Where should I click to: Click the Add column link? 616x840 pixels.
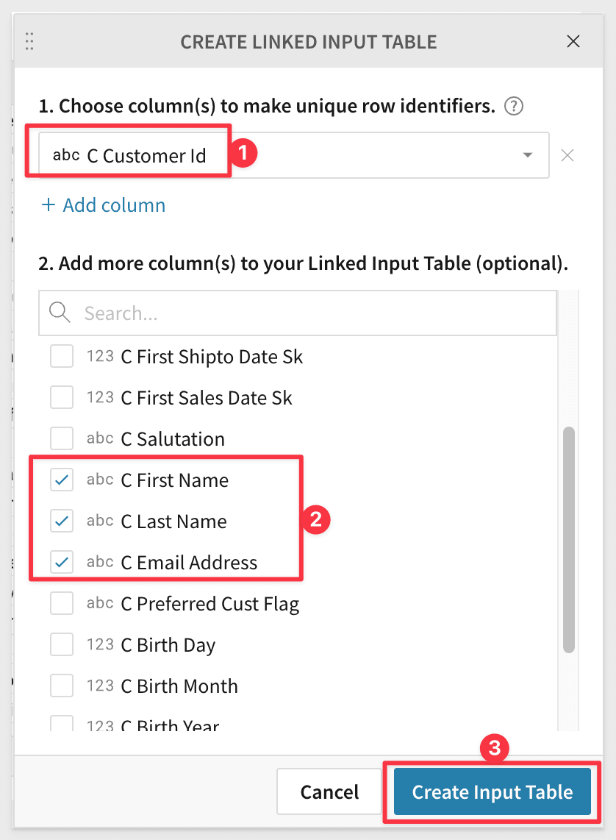coord(103,205)
